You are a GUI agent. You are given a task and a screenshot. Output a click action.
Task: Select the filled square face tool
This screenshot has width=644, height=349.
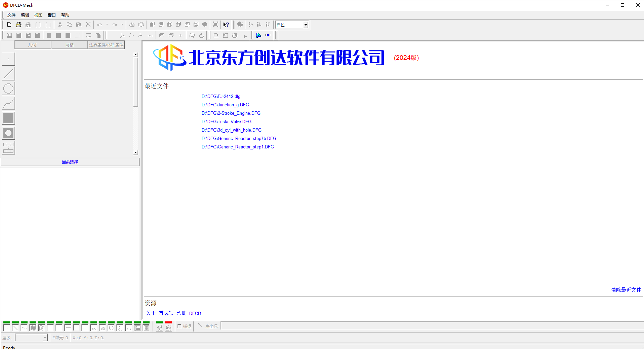click(8, 118)
